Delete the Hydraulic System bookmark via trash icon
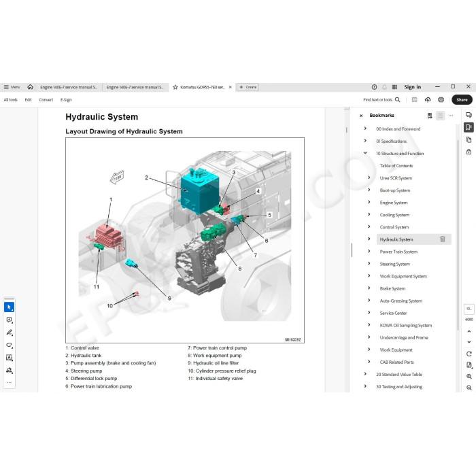476x476 pixels. pos(442,239)
